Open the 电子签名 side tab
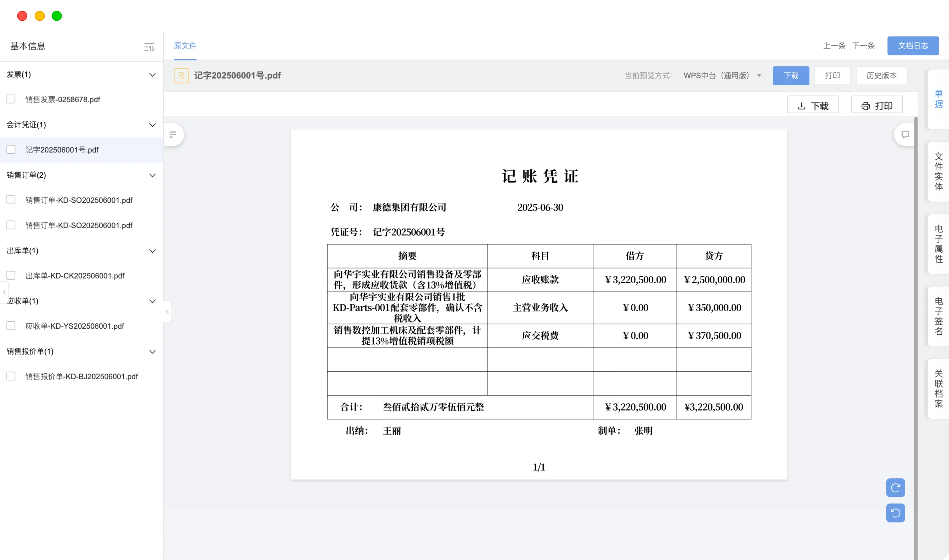The width and height of the screenshot is (949, 560). tap(938, 316)
